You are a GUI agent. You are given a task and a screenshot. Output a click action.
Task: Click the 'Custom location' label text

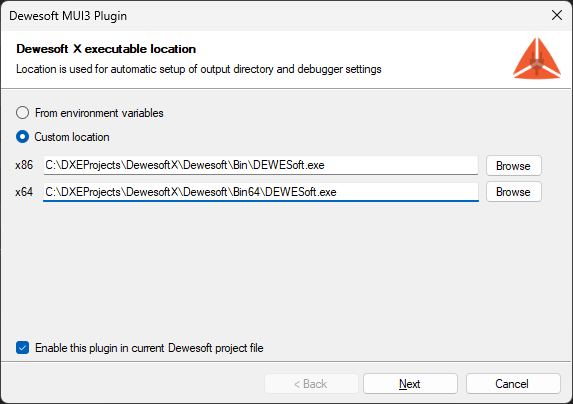coord(72,137)
